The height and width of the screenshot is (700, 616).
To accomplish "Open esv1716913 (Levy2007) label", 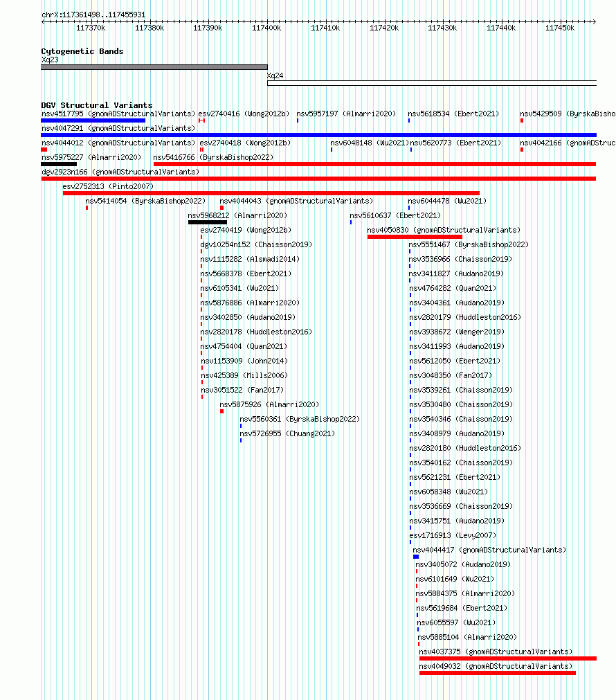I will point(453,535).
